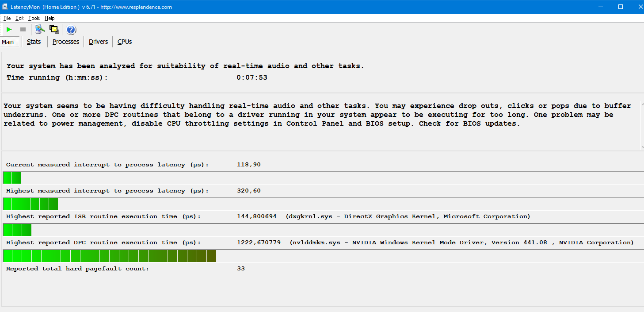644x312 pixels.
Task: Open help with the blue question mark
Action: point(71,30)
